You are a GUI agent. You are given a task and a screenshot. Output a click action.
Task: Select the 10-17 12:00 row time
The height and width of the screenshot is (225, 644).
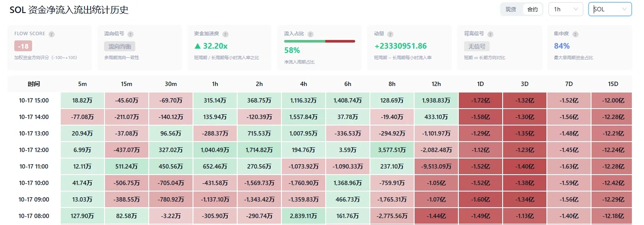tap(34, 150)
